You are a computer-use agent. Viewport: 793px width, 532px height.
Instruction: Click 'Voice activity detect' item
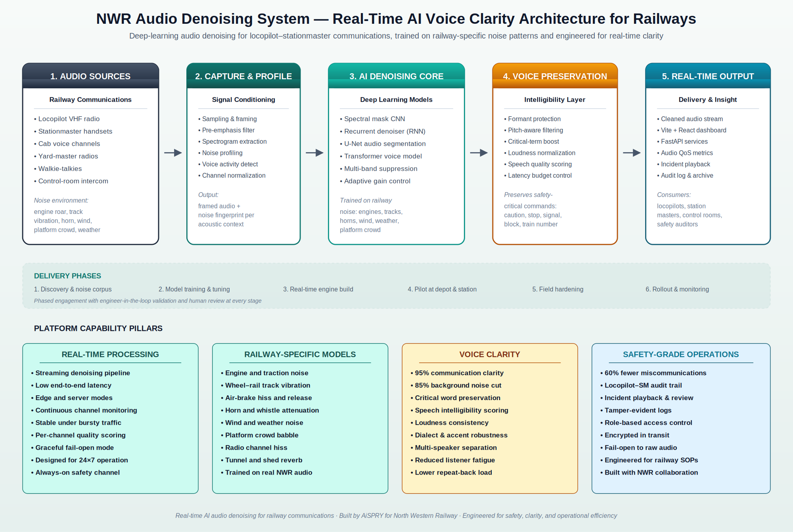tap(228, 164)
